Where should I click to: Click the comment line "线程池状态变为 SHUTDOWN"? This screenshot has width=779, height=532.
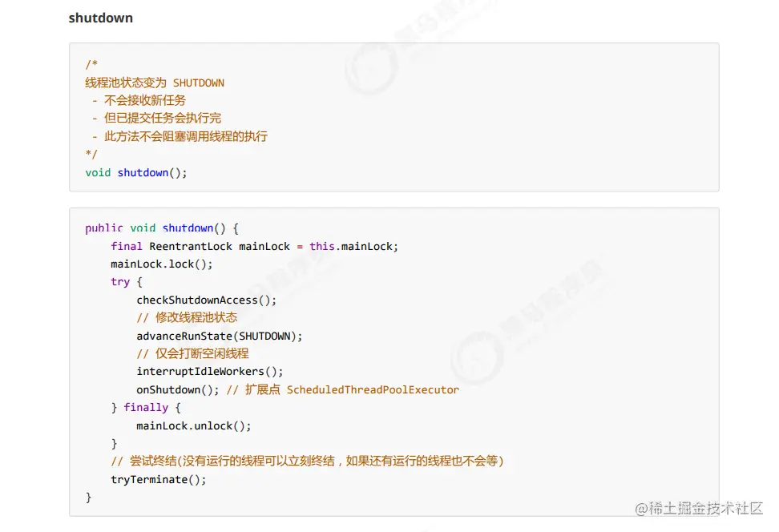155,83
